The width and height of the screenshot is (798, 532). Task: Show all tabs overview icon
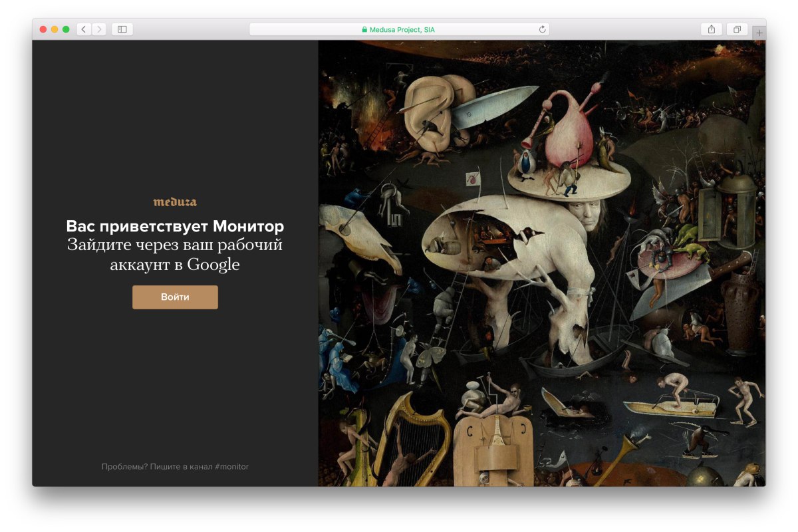tap(737, 29)
